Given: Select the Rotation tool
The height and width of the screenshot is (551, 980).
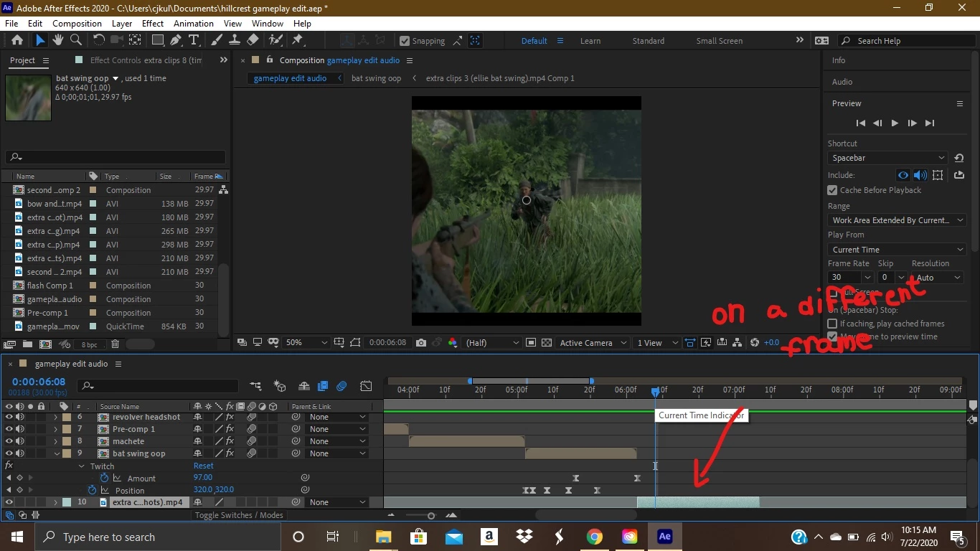Looking at the screenshot, I should 99,40.
